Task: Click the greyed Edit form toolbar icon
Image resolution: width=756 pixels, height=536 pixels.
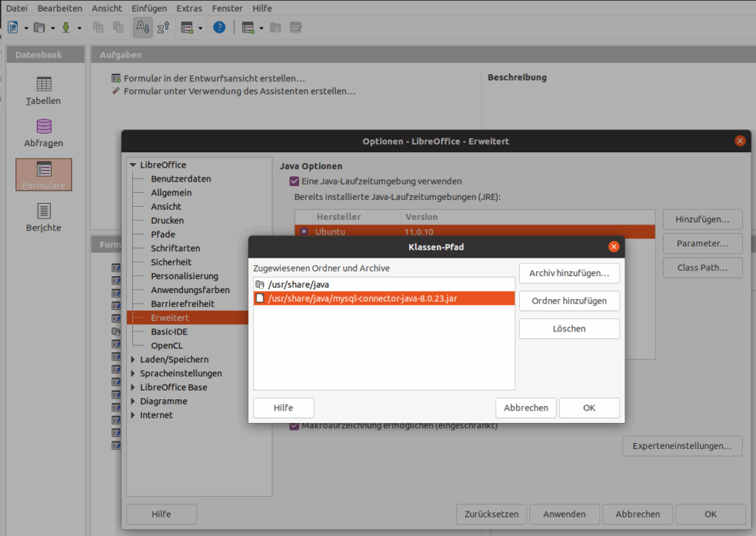Action: pyautogui.click(x=295, y=27)
